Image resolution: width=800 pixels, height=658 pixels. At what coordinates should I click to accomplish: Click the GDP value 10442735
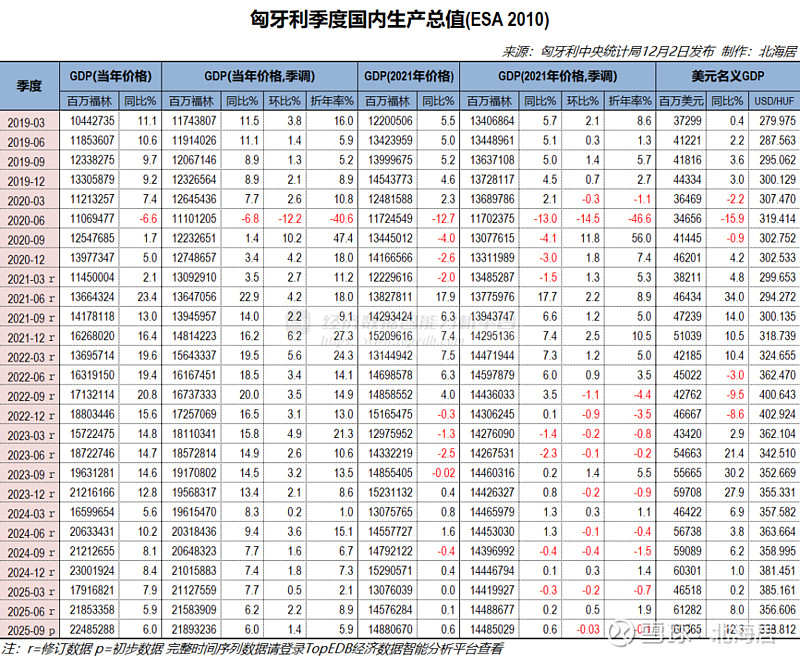[92, 121]
